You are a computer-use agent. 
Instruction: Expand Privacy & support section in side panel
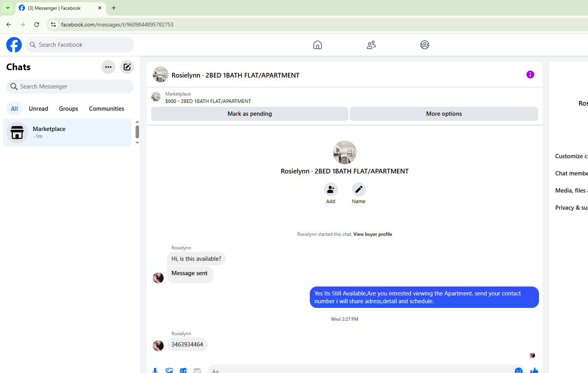[571, 208]
